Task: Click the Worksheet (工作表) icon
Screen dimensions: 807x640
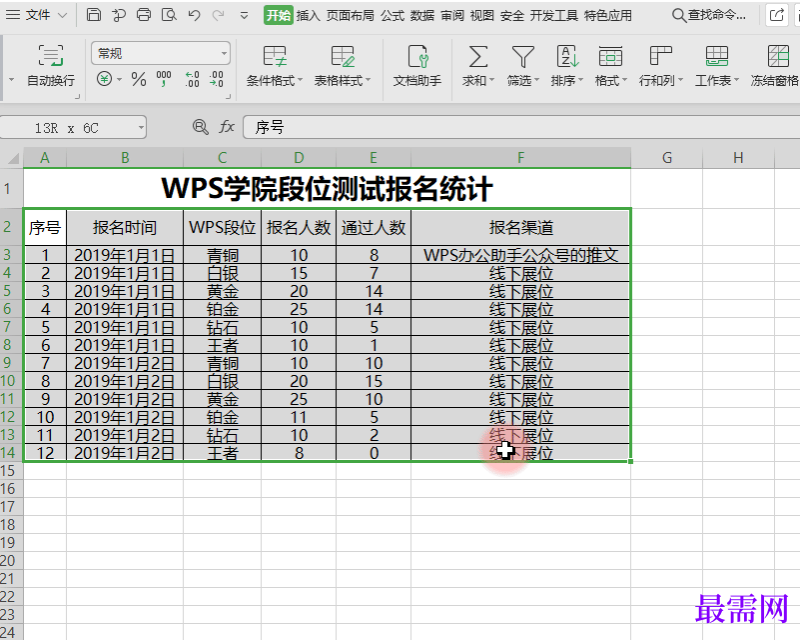Action: 716,57
